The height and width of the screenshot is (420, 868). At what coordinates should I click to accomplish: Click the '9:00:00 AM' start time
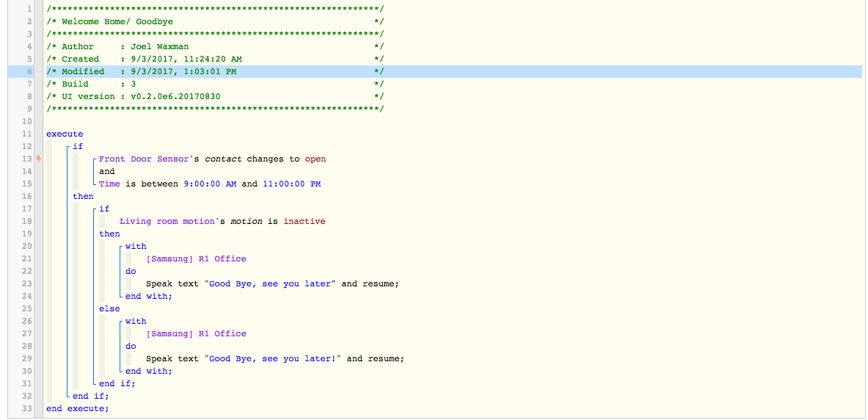pyautogui.click(x=211, y=184)
